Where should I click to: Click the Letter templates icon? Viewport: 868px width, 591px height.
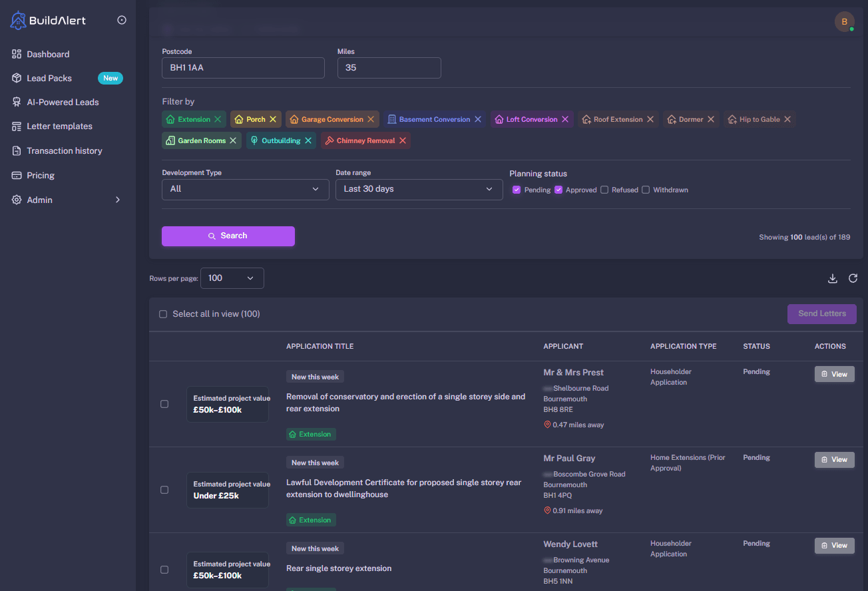pyautogui.click(x=16, y=126)
